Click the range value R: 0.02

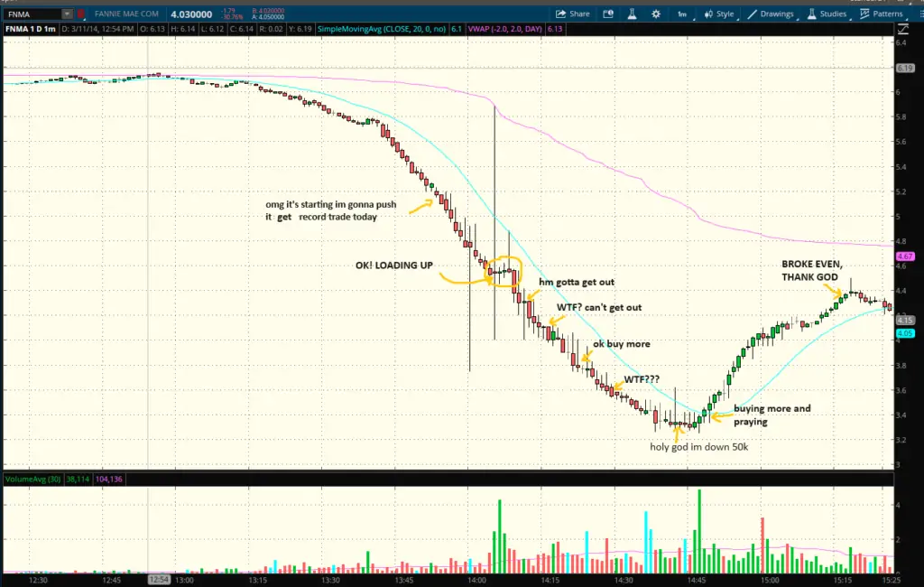pyautogui.click(x=271, y=29)
